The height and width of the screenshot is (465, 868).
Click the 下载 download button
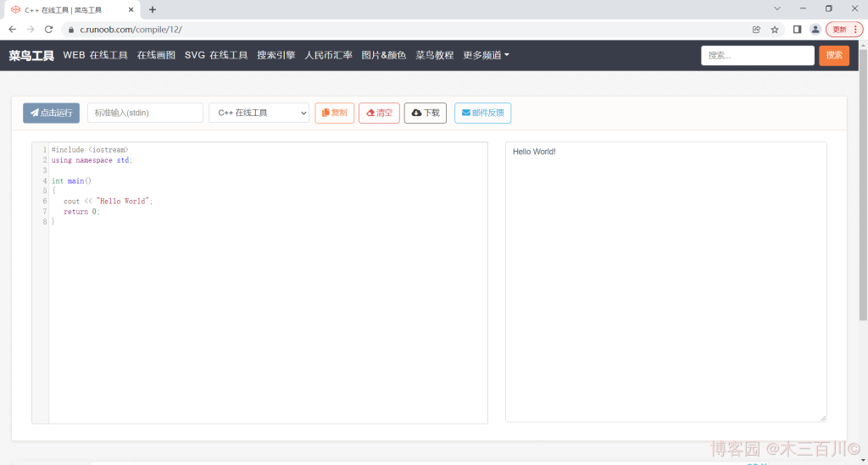click(x=426, y=113)
